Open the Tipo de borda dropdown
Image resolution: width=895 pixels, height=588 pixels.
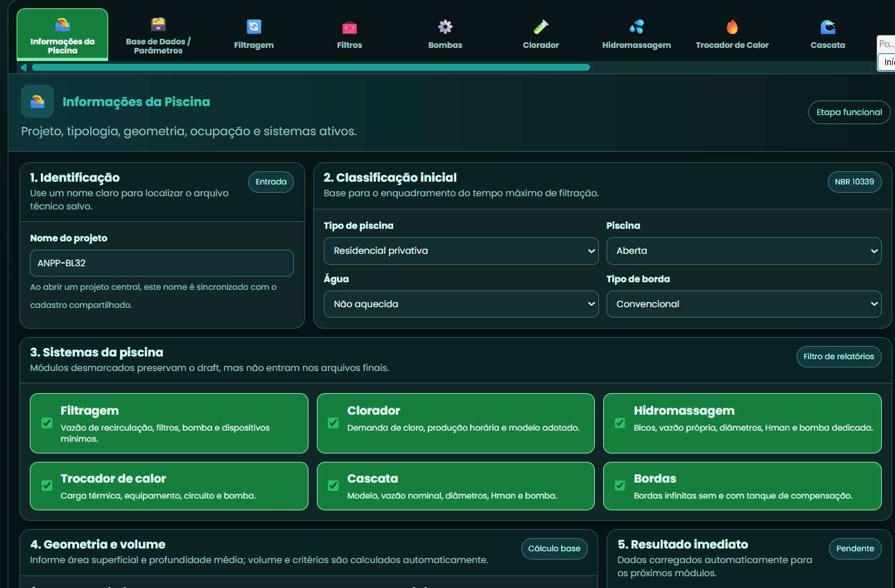point(744,304)
